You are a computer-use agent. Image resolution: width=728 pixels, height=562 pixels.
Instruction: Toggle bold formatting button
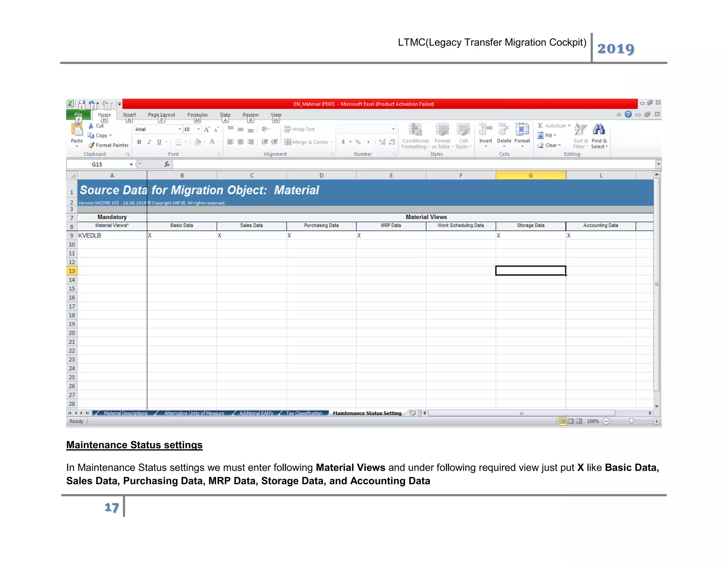click(139, 142)
